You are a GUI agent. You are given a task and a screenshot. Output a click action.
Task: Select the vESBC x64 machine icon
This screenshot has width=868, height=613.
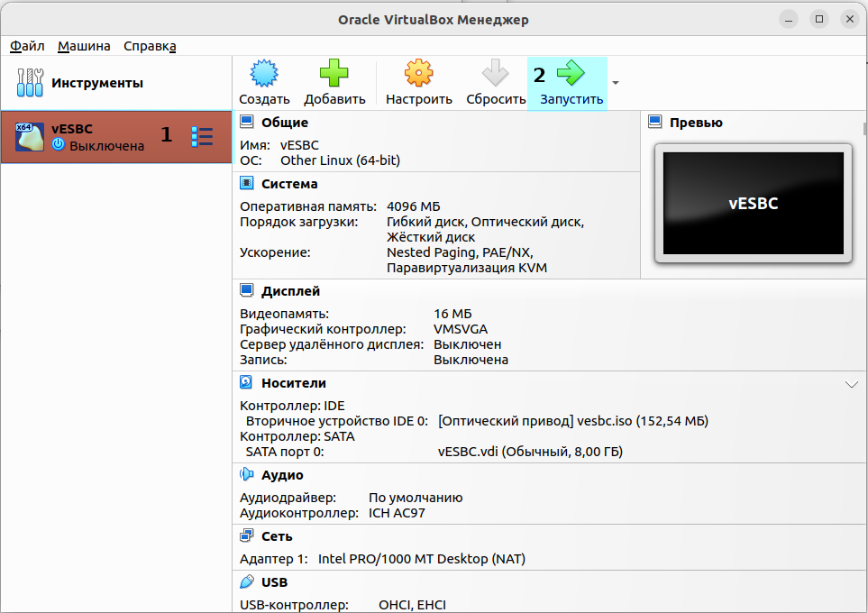(x=30, y=137)
